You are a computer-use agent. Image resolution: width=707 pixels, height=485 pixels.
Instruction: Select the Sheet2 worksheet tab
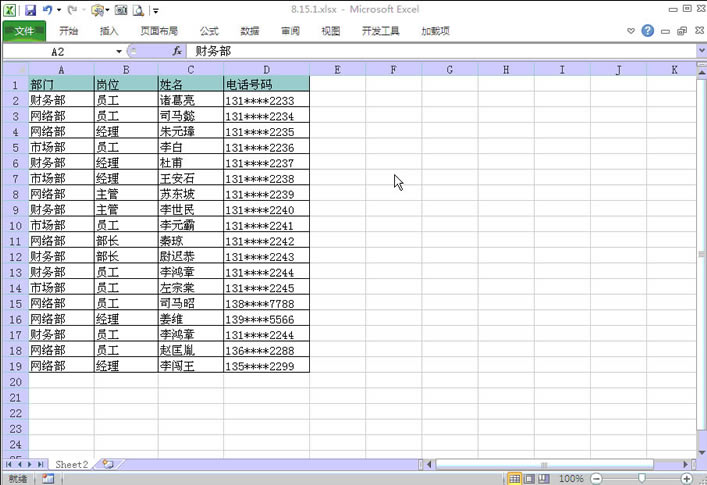tap(72, 464)
